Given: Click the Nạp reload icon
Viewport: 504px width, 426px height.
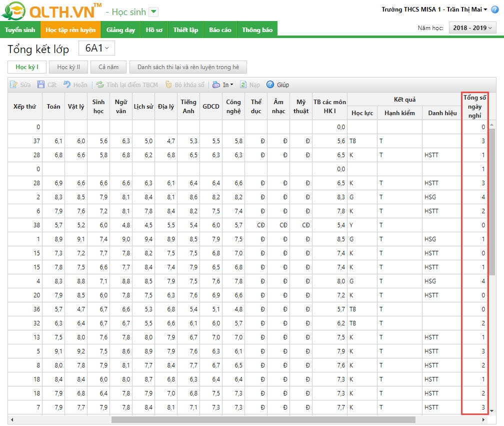Looking at the screenshot, I should click(x=243, y=85).
